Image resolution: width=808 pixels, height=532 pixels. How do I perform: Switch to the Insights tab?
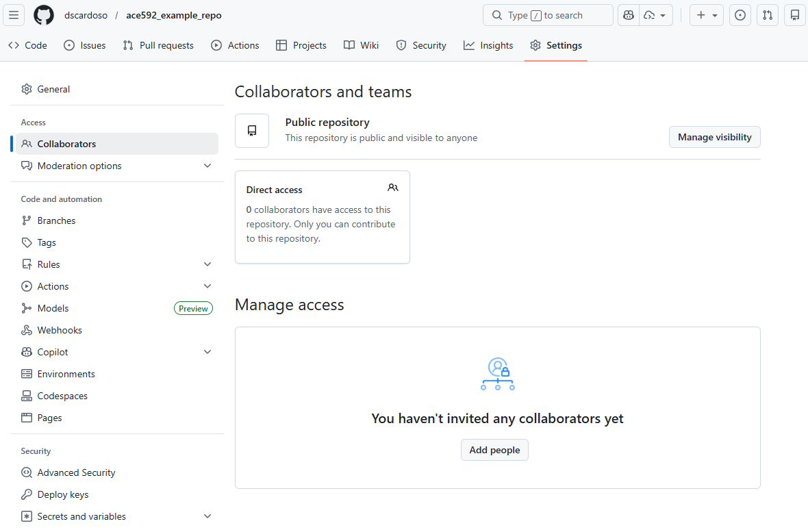tap(488, 45)
